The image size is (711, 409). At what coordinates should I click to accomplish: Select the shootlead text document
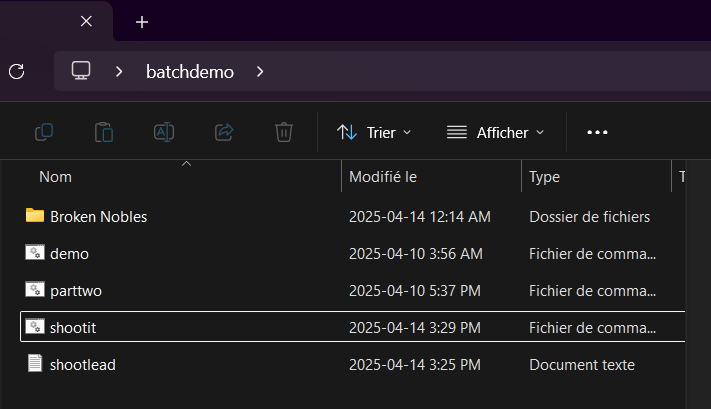coord(83,365)
